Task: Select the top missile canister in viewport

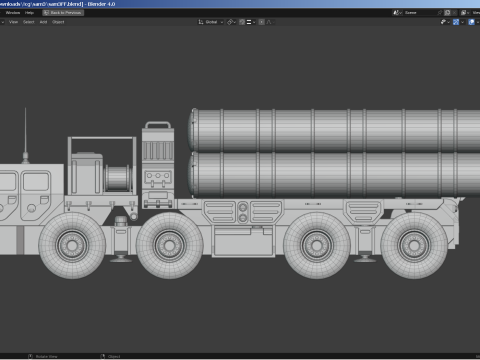Action: 333,131
